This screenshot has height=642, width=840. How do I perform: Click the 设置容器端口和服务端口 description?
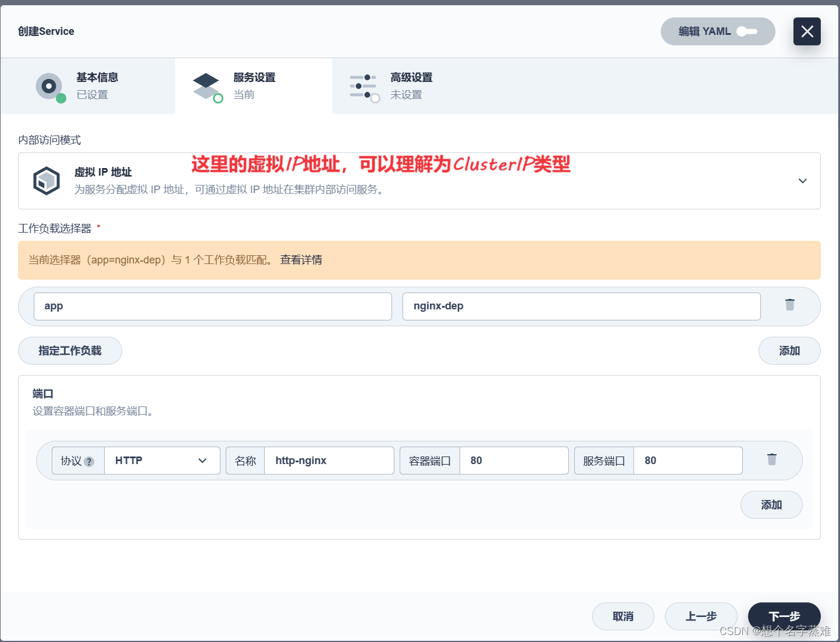[93, 411]
